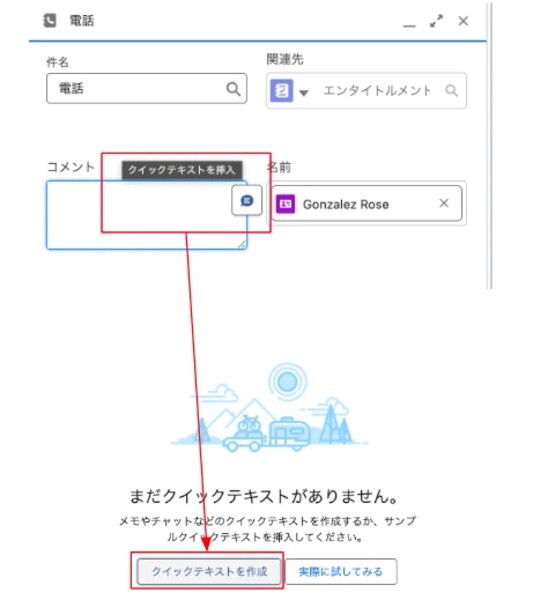
Task: Click the エンタイトルメント search input
Action: (x=377, y=91)
